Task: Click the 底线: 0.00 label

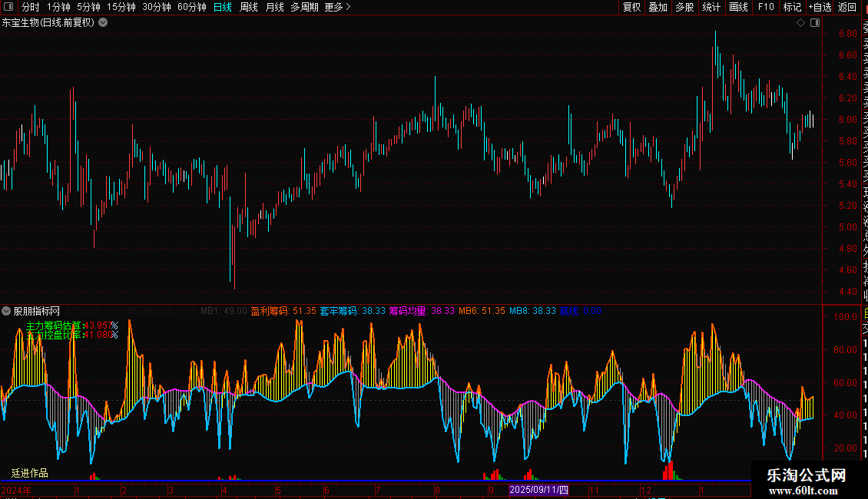Action: click(581, 311)
